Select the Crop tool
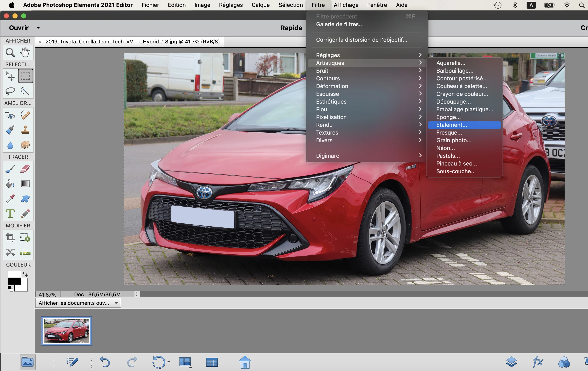588x371 pixels. 10,237
